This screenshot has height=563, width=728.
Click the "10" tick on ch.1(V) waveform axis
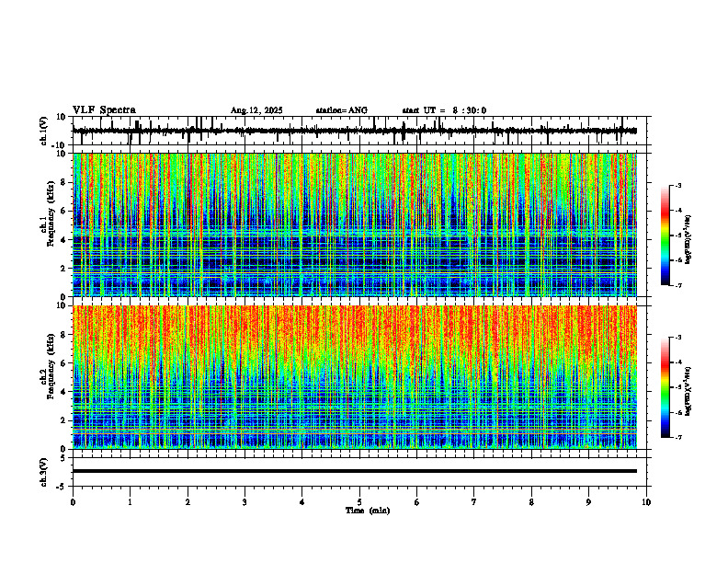[x=61, y=117]
